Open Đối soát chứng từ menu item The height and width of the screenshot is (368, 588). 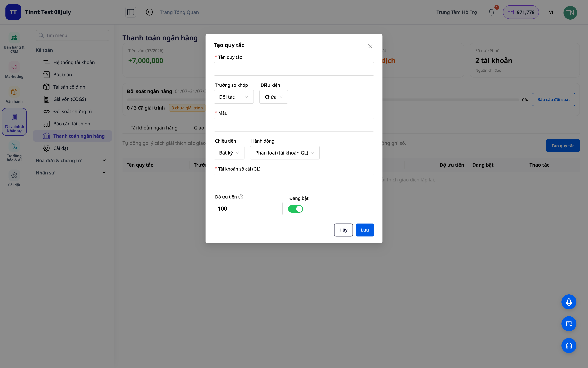coord(72,111)
